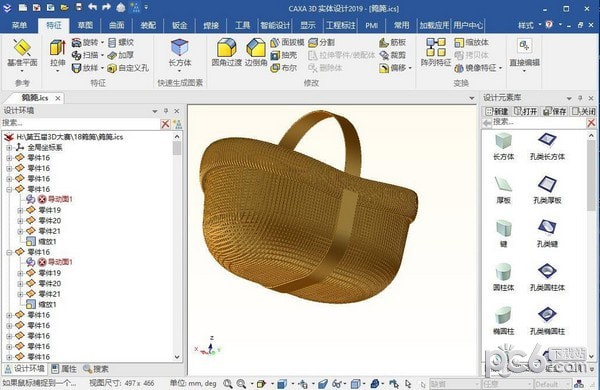Run the 布尔 boolean operation
Viewport: 600px width, 390px height.
(284, 68)
